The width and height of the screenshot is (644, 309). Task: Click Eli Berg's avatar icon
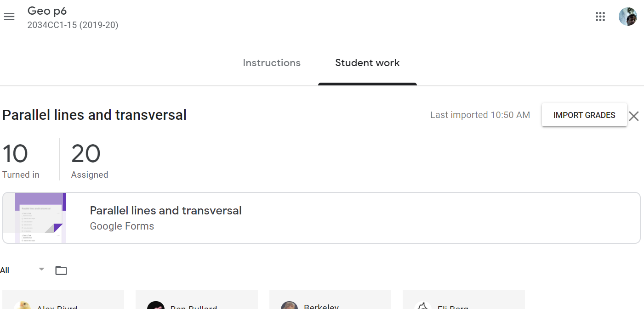[422, 305]
